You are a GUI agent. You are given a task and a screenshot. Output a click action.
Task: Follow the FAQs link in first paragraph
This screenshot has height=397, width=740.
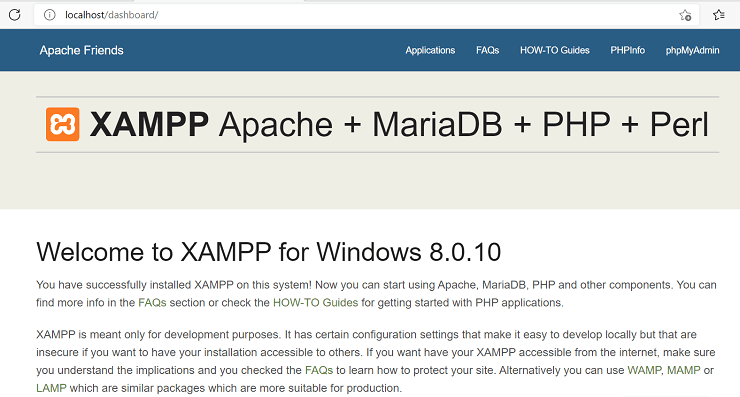click(x=152, y=303)
